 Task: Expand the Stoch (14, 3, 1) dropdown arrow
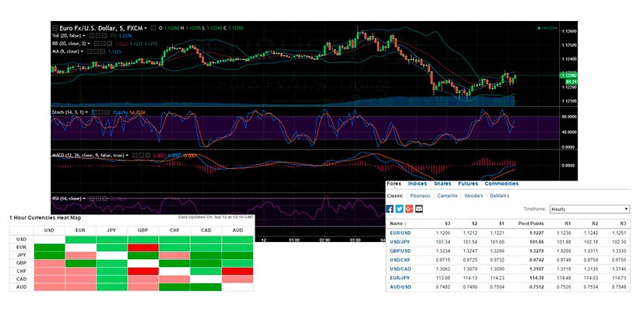[86, 112]
